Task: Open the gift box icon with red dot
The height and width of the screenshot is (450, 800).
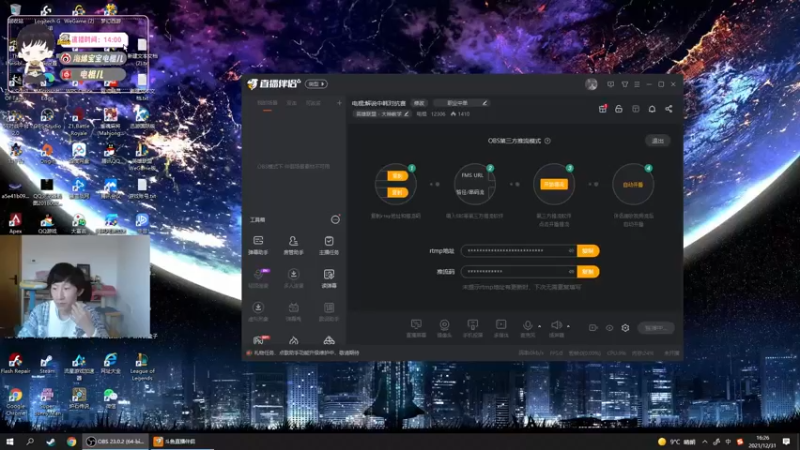Action: (603, 109)
